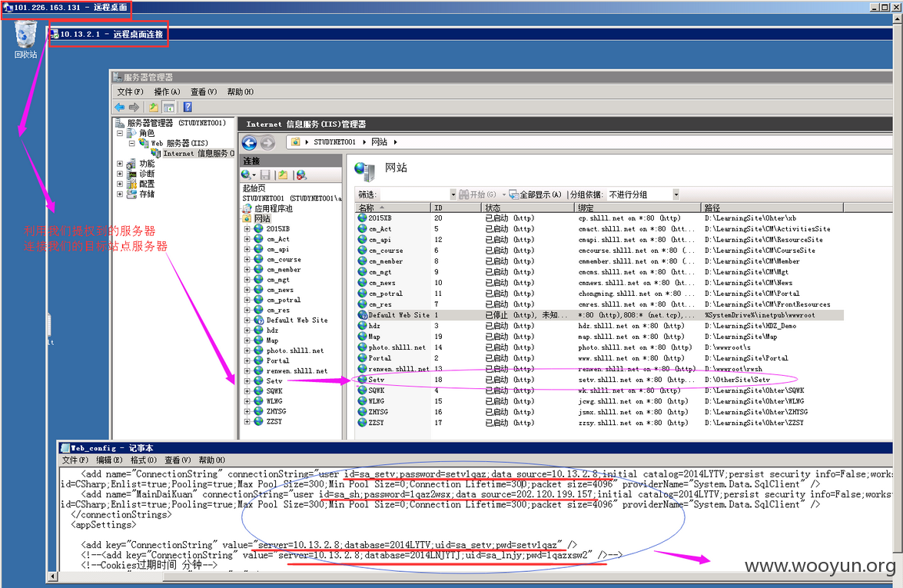The width and height of the screenshot is (903, 588).
Task: Click the Save floppy icon in Connections pane
Action: pyautogui.click(x=265, y=174)
